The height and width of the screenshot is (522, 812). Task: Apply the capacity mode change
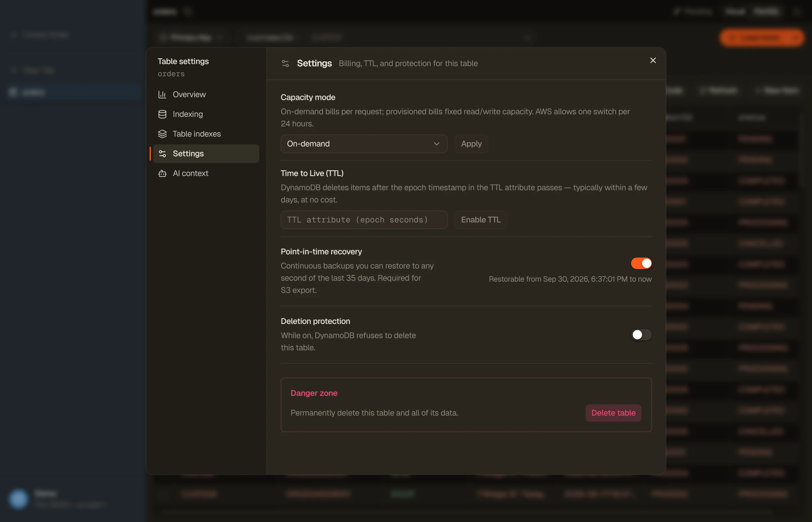[471, 143]
